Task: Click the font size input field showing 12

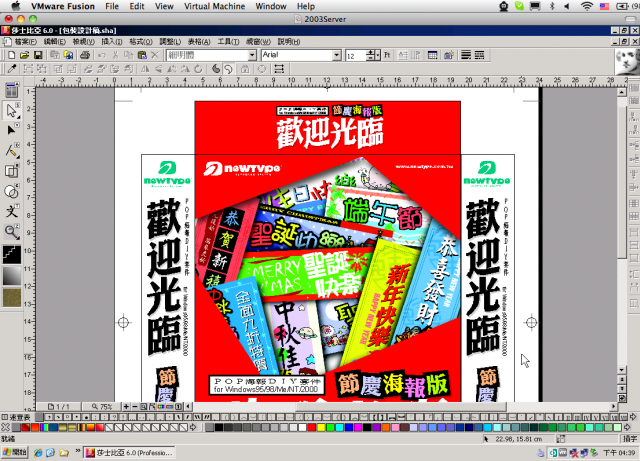Action: pos(356,55)
